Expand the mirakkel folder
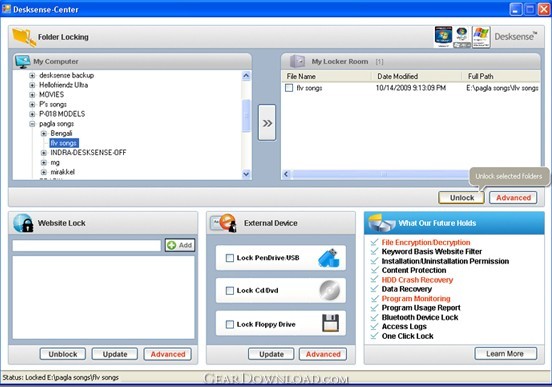552x387 pixels. point(44,172)
